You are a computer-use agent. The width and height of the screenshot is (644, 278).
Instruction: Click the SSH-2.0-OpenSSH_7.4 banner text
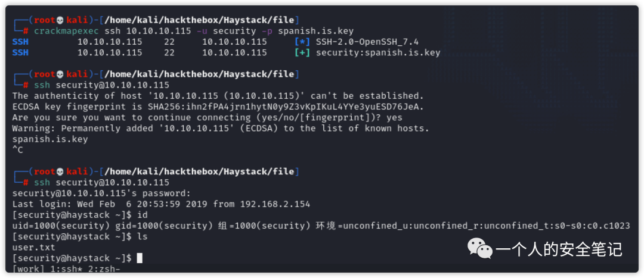pyautogui.click(x=367, y=42)
